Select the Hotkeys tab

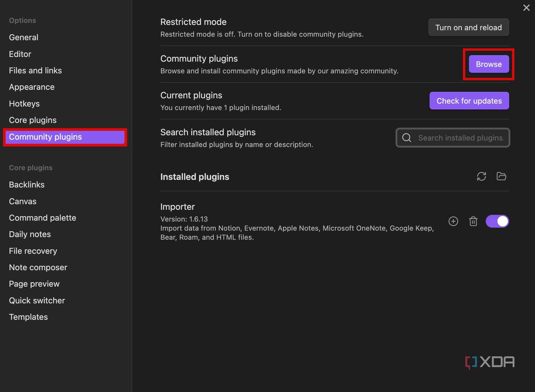24,104
